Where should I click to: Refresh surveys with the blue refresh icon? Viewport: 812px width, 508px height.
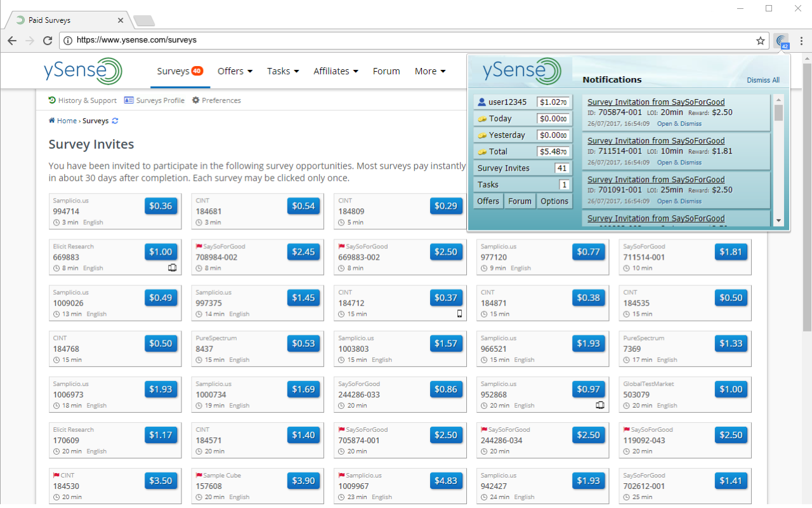pyautogui.click(x=116, y=121)
